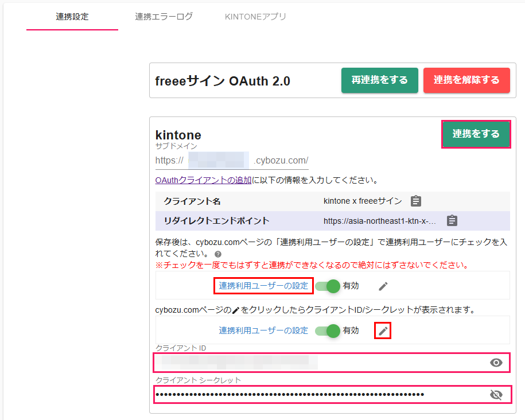
Task: Click first 連携利用ユーザーの設定 link
Action: (263, 286)
